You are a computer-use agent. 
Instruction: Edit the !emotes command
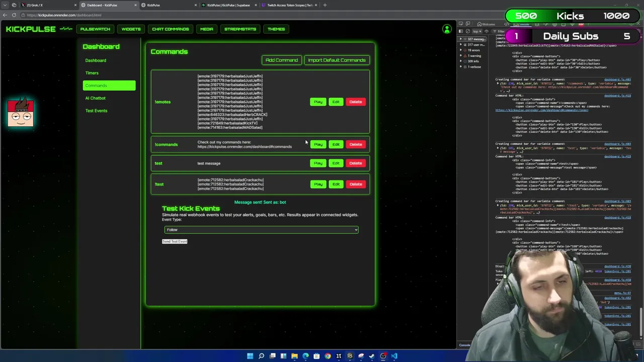[x=336, y=102]
